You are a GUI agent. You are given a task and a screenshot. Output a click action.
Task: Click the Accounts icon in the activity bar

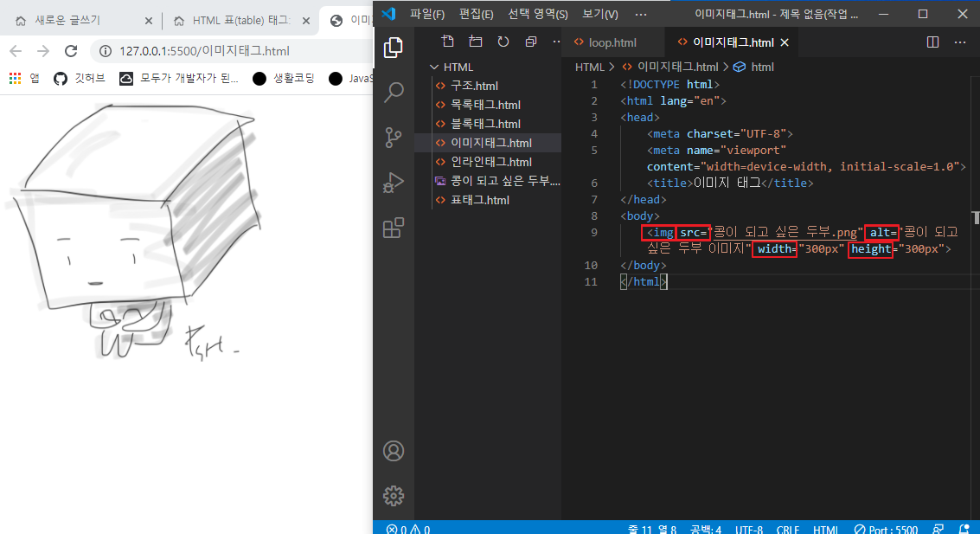[x=394, y=451]
